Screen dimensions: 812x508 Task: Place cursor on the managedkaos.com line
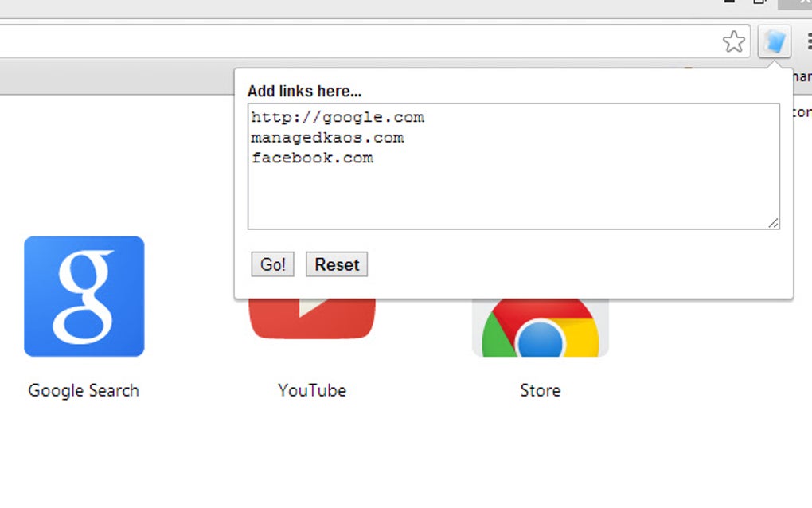tap(327, 138)
